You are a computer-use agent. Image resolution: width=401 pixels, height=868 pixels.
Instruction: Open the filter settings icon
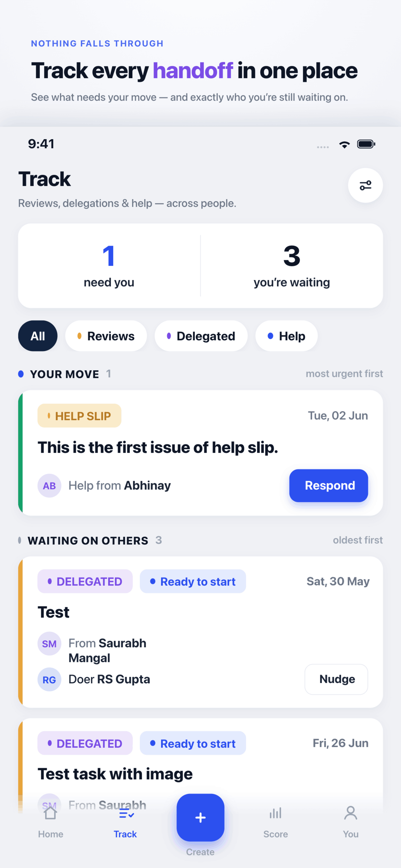click(x=365, y=185)
